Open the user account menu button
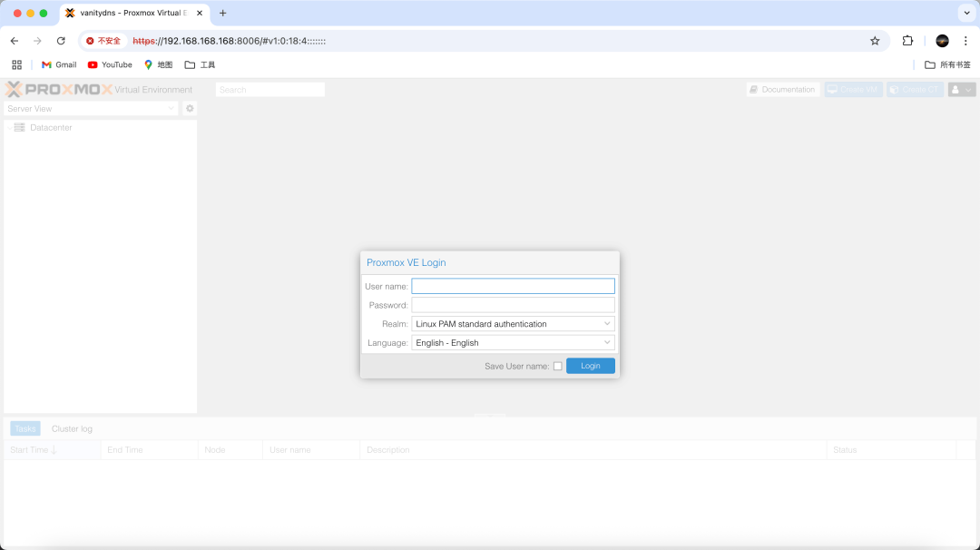Screen dimensions: 980x550 point(961,89)
